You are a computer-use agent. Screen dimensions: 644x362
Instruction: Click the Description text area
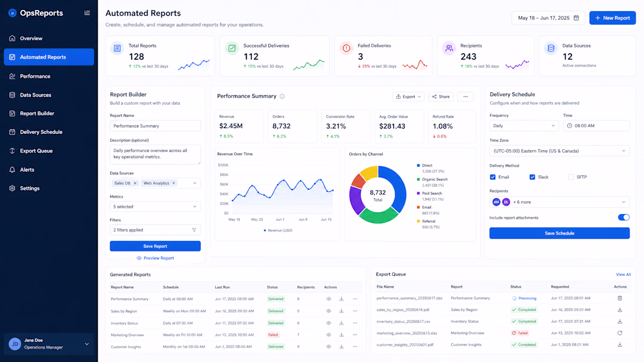(155, 154)
